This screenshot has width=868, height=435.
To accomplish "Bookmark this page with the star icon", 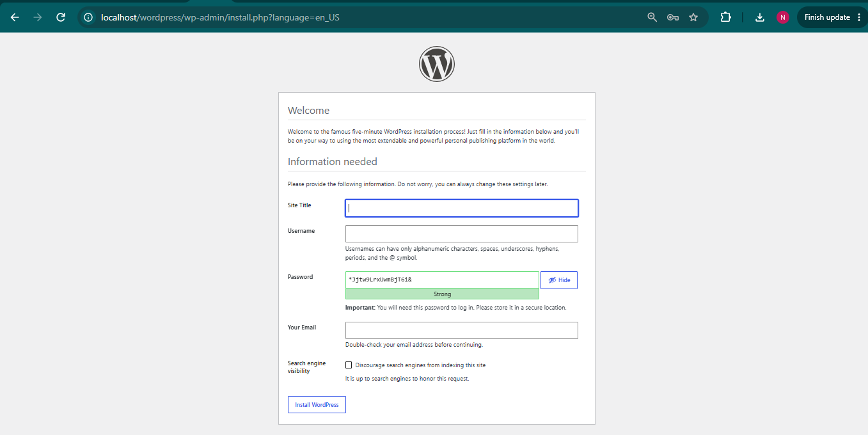I will click(x=693, y=17).
